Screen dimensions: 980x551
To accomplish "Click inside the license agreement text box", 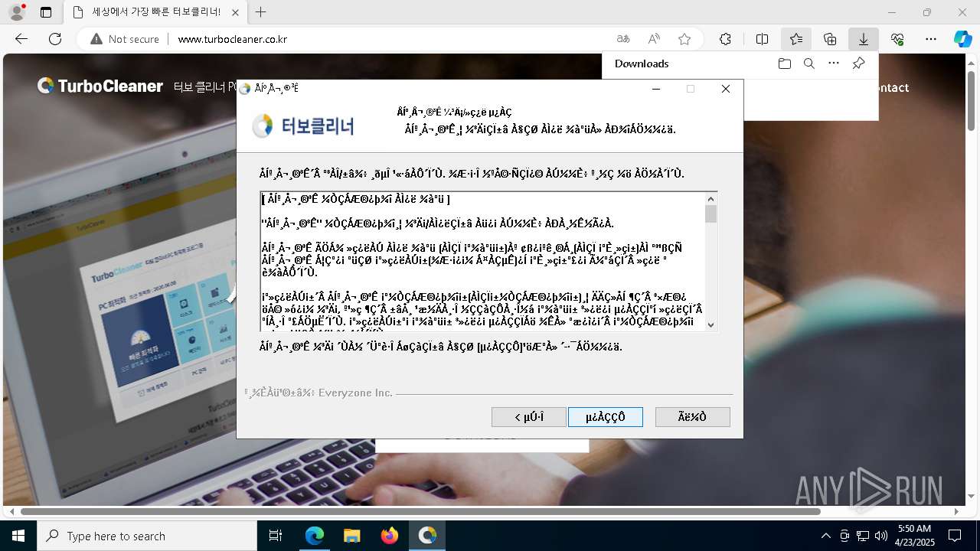I will click(482, 261).
